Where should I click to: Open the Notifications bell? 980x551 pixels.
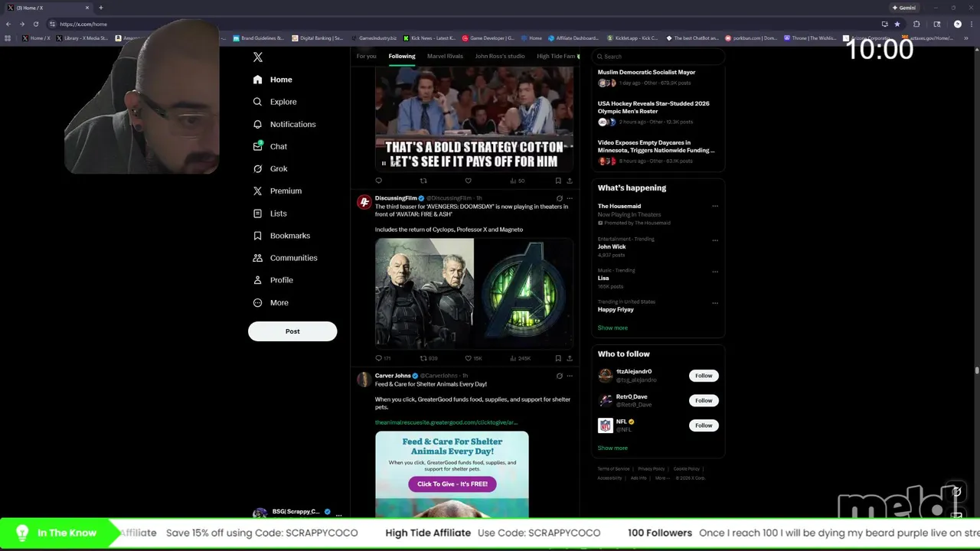click(x=284, y=124)
